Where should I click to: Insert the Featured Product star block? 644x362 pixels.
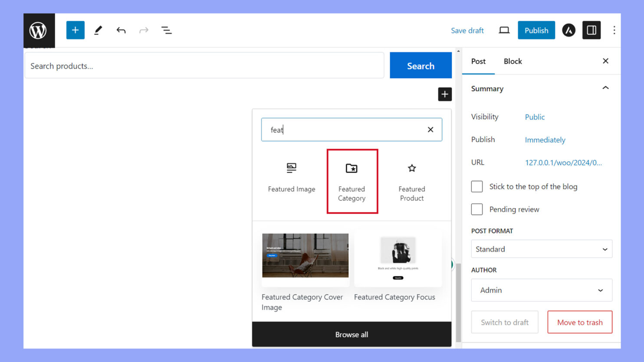[x=411, y=181]
